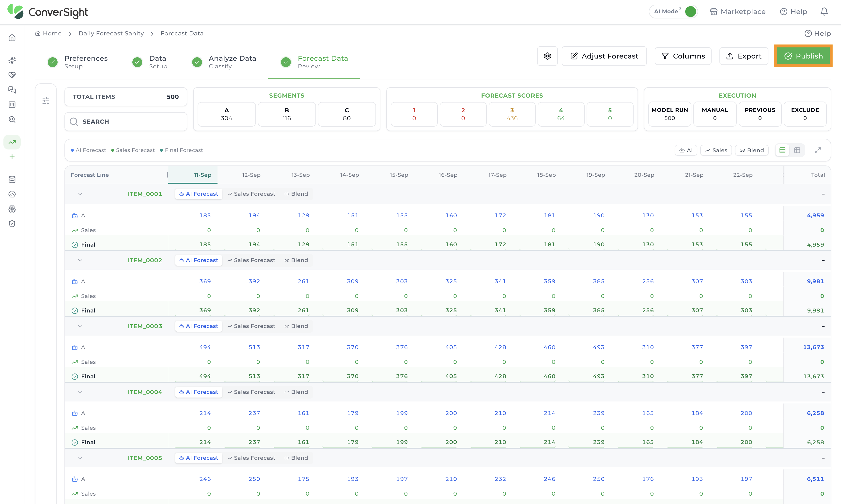Viewport: 841px width, 504px height.
Task: Open the Columns filter dropdown
Action: click(683, 56)
